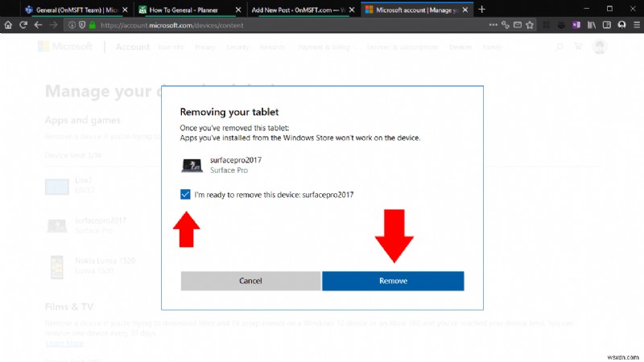Go back to the previous page
This screenshot has height=362, width=644.
(x=38, y=25)
